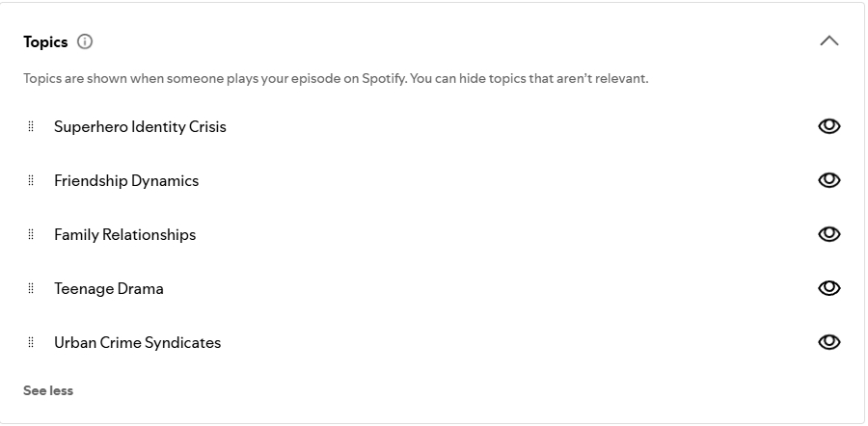868x426 pixels.
Task: Click the Teenage Drama drag handle
Action: [31, 288]
